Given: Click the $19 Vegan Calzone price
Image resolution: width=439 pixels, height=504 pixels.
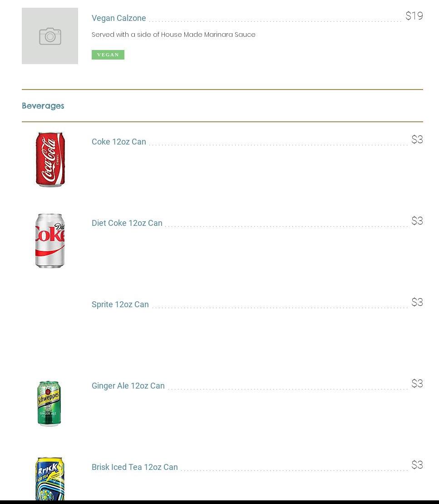Looking at the screenshot, I should pyautogui.click(x=414, y=16).
